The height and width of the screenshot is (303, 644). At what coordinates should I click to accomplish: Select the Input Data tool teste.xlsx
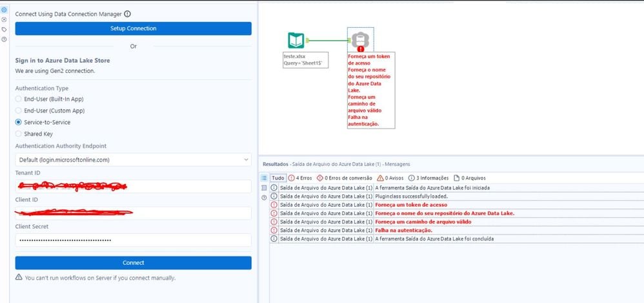tap(296, 40)
